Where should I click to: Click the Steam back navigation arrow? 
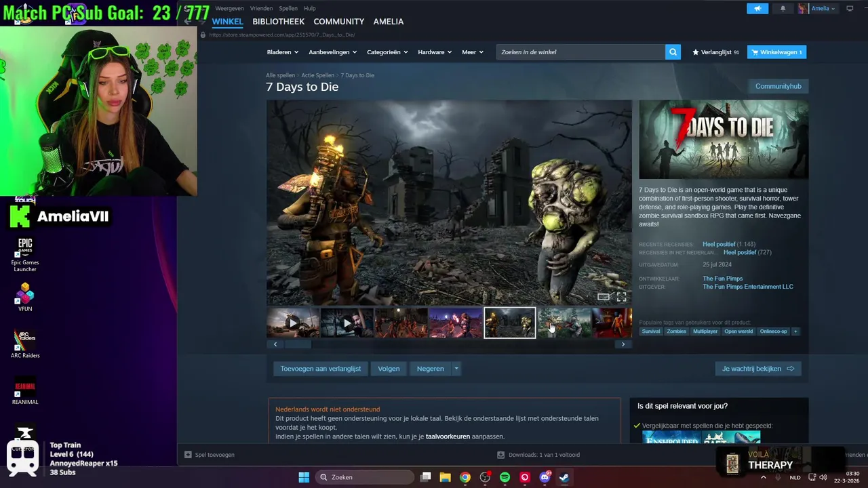187,22
